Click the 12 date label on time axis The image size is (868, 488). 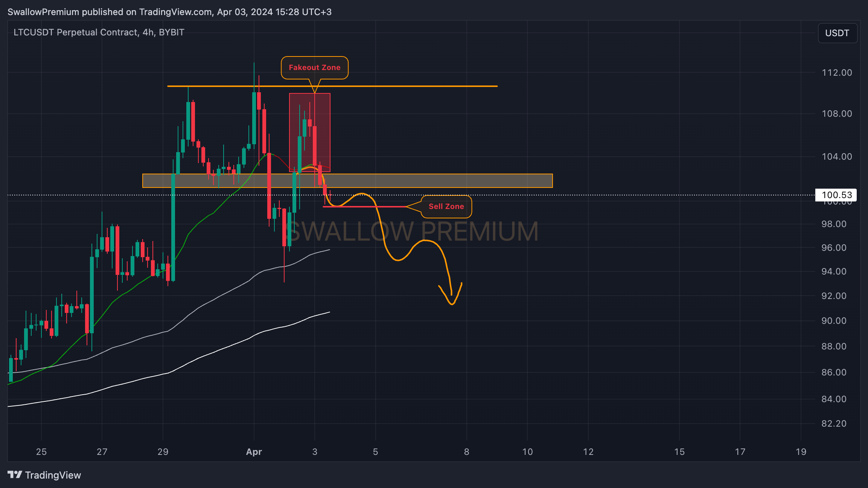coord(588,452)
